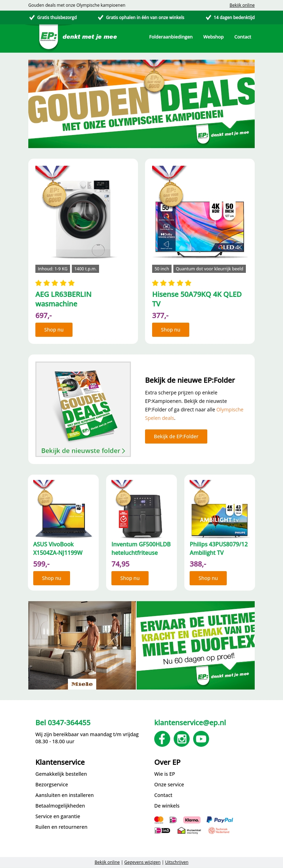Click the EP logo in header

[48, 37]
